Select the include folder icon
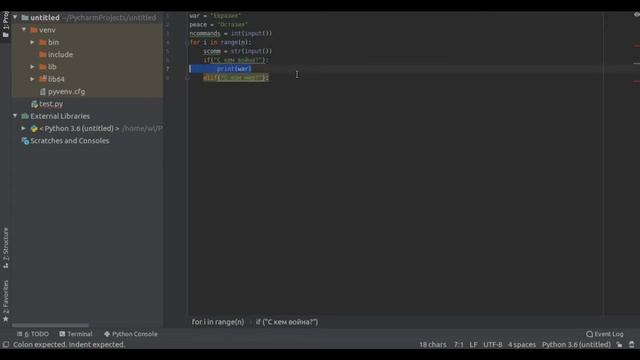This screenshot has width=640, height=360. 42,54
